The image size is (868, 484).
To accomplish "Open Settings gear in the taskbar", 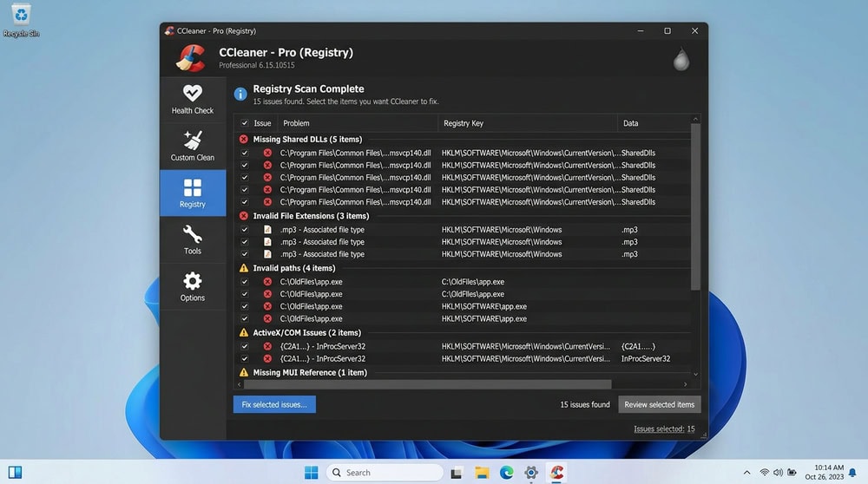I will pyautogui.click(x=531, y=473).
